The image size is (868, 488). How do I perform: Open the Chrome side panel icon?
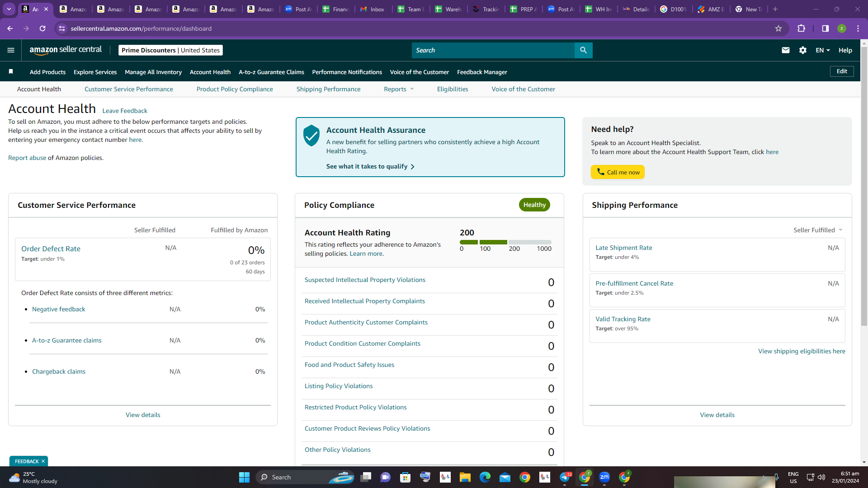(826, 28)
